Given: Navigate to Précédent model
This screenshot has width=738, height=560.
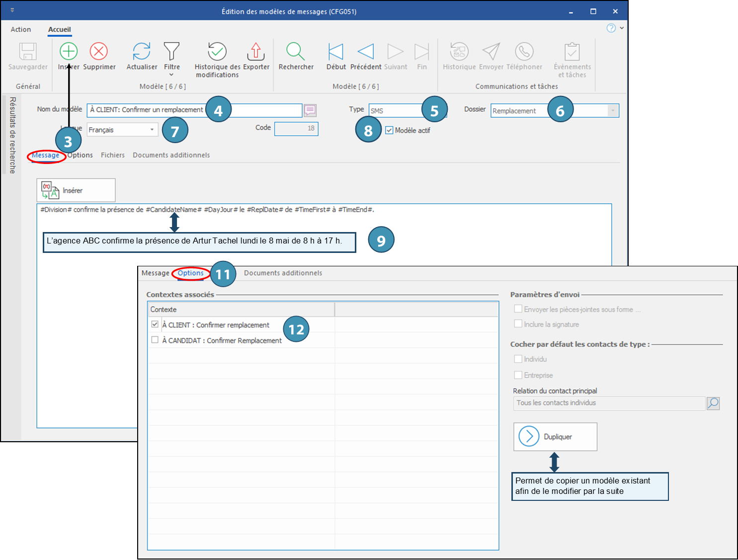Looking at the screenshot, I should [366, 51].
